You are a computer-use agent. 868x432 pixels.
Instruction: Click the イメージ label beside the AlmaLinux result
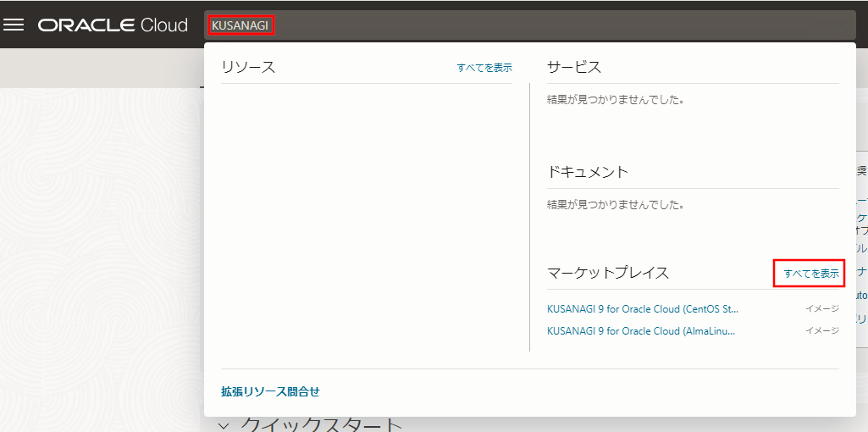point(822,330)
